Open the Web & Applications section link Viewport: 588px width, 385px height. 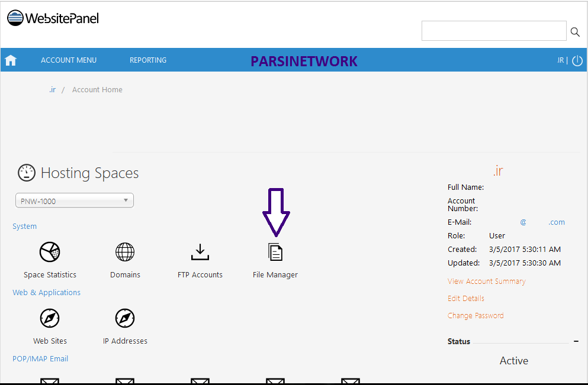pos(46,293)
